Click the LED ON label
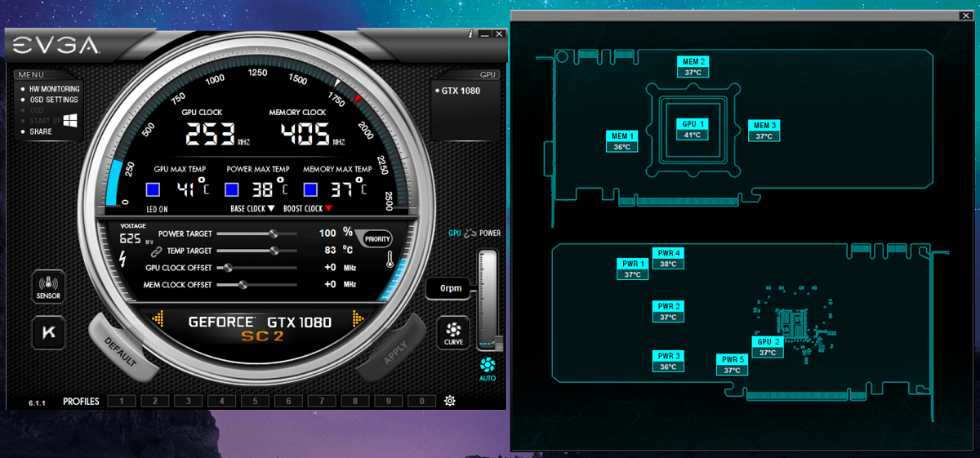This screenshot has height=458, width=980. coord(157,209)
